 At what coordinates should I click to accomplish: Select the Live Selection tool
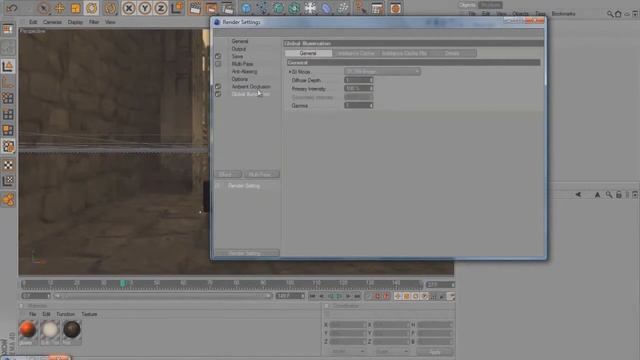[43, 8]
